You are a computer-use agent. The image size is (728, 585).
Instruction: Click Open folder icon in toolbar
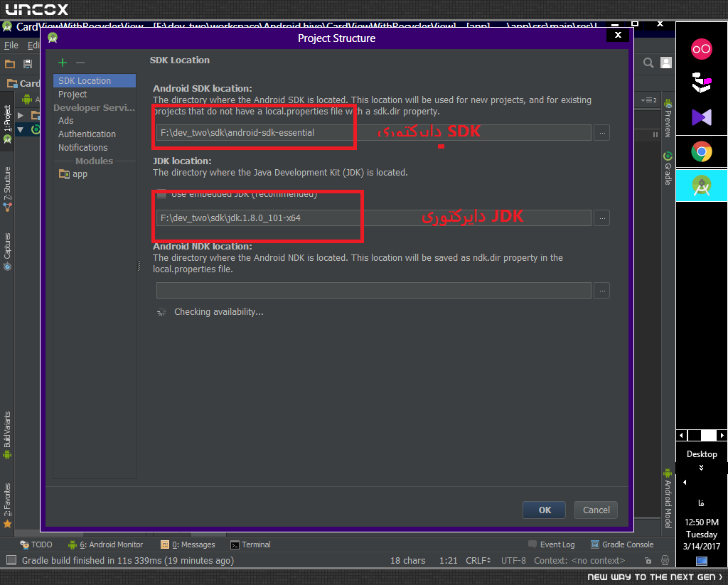[x=10, y=63]
